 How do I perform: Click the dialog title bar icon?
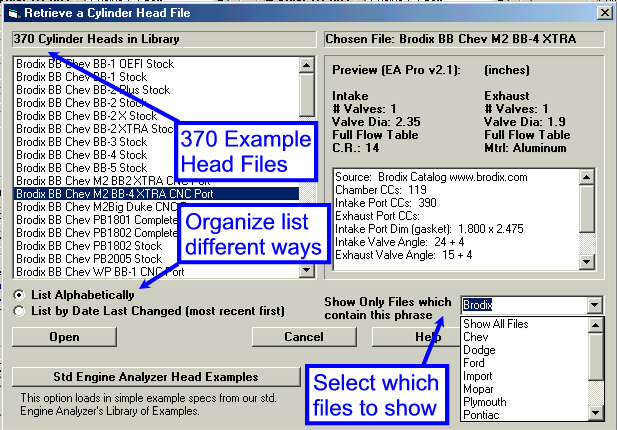tap(13, 13)
